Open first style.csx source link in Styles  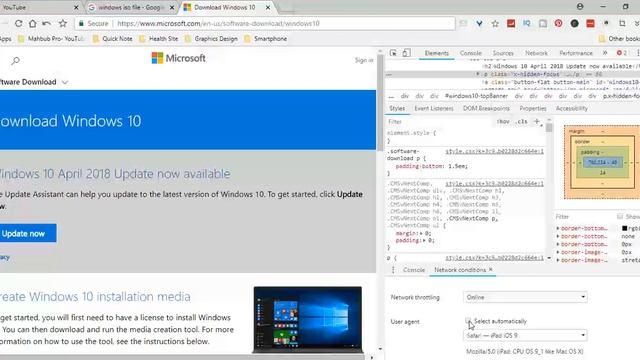coord(494,151)
